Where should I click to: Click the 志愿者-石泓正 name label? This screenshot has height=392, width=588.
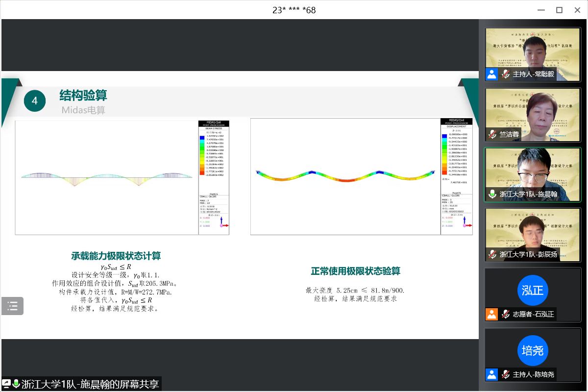(x=533, y=314)
